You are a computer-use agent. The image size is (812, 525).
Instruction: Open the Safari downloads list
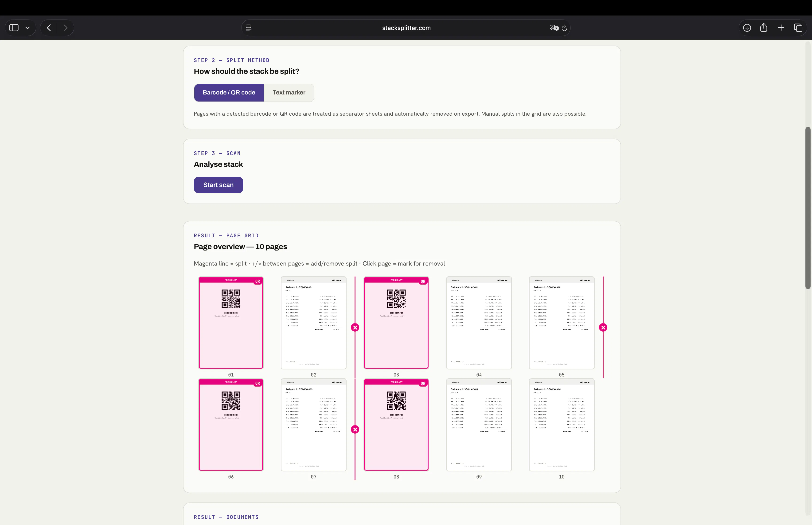point(747,28)
